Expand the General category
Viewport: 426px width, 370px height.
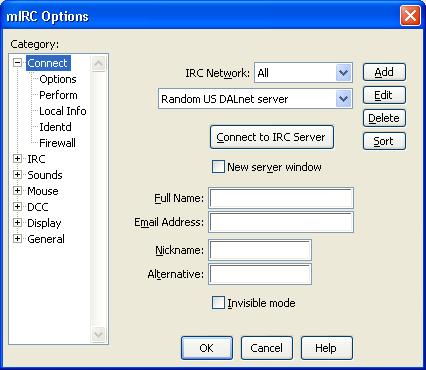point(17,239)
